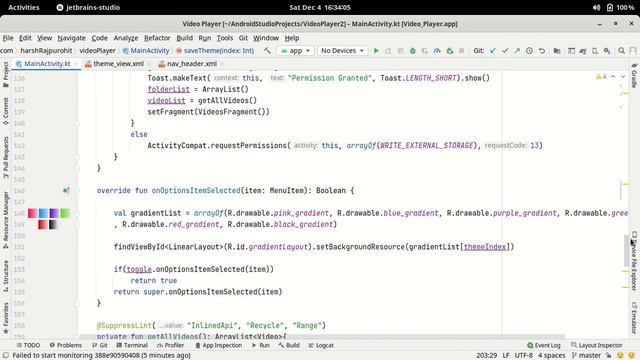
Task: Click the Make Project hammer icon
Action: (x=267, y=51)
